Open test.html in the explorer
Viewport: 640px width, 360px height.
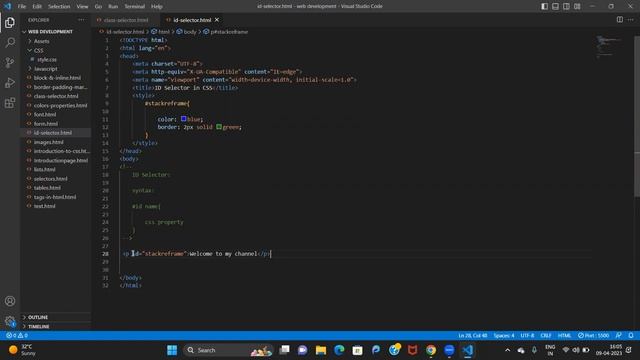[x=44, y=206]
